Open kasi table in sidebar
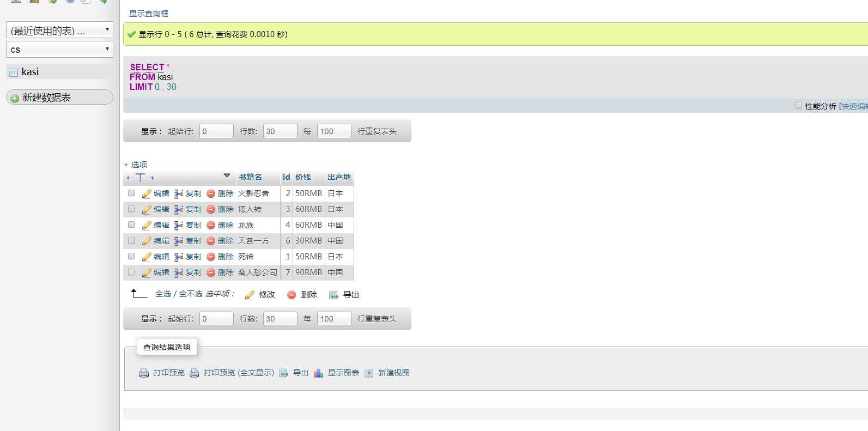The image size is (868, 431). pos(30,72)
